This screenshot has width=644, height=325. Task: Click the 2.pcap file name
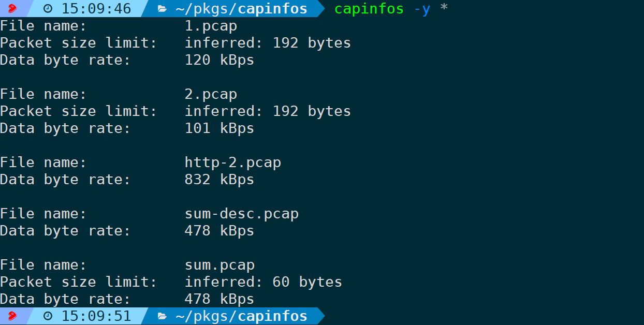211,94
